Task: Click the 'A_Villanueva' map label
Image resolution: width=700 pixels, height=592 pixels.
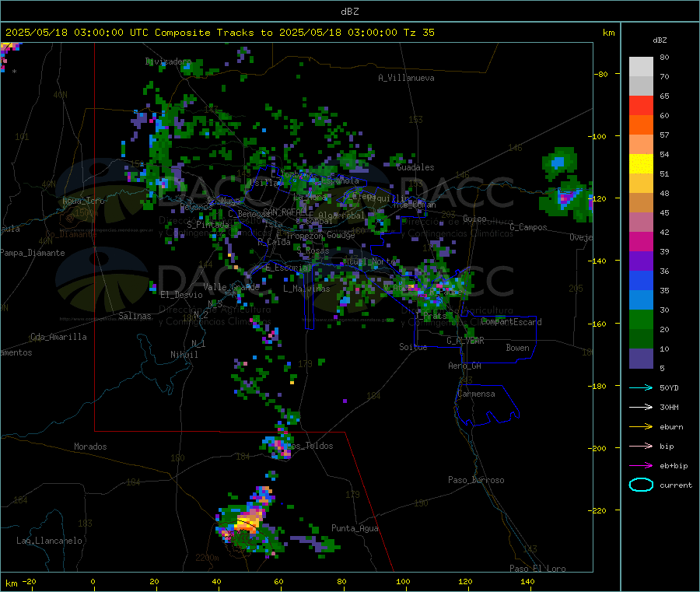Action: (406, 78)
